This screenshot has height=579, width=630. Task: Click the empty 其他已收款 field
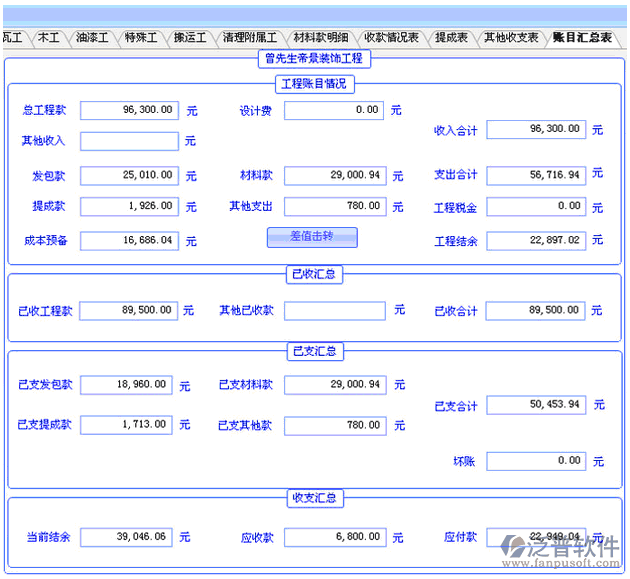click(x=334, y=311)
